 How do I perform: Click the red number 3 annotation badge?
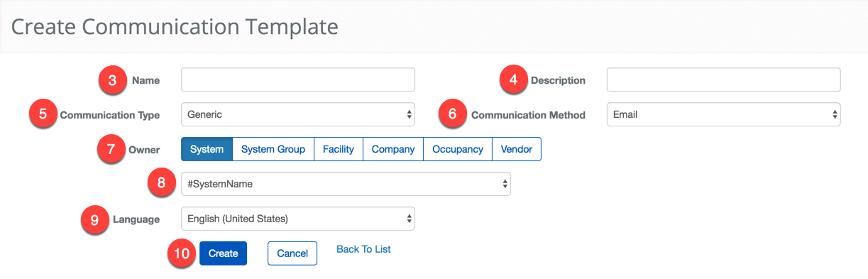coord(112,80)
